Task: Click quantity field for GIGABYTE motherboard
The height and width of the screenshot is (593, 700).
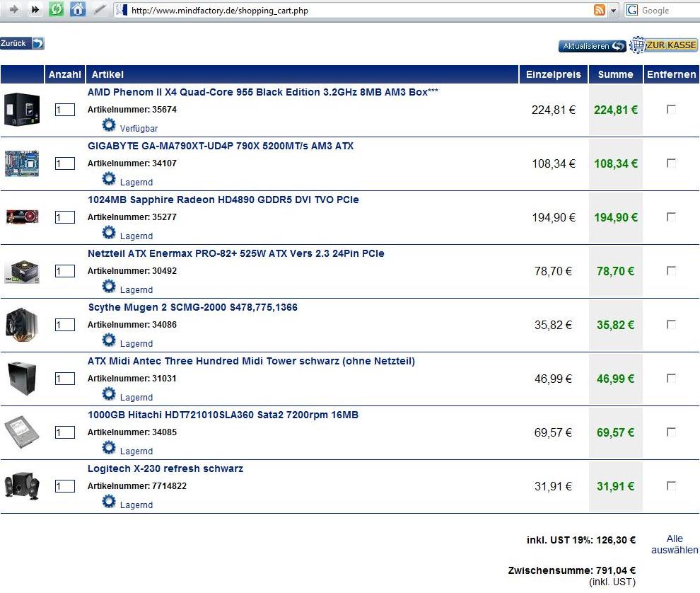Action: click(65, 163)
